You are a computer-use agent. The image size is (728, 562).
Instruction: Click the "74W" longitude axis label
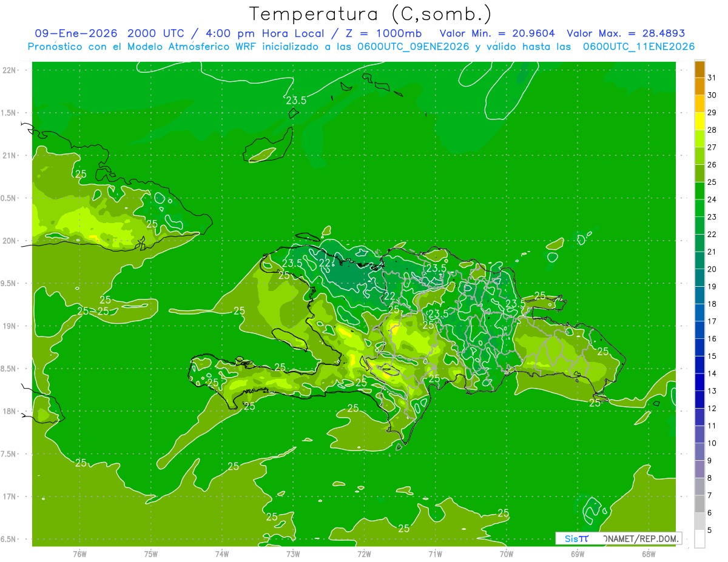(221, 554)
